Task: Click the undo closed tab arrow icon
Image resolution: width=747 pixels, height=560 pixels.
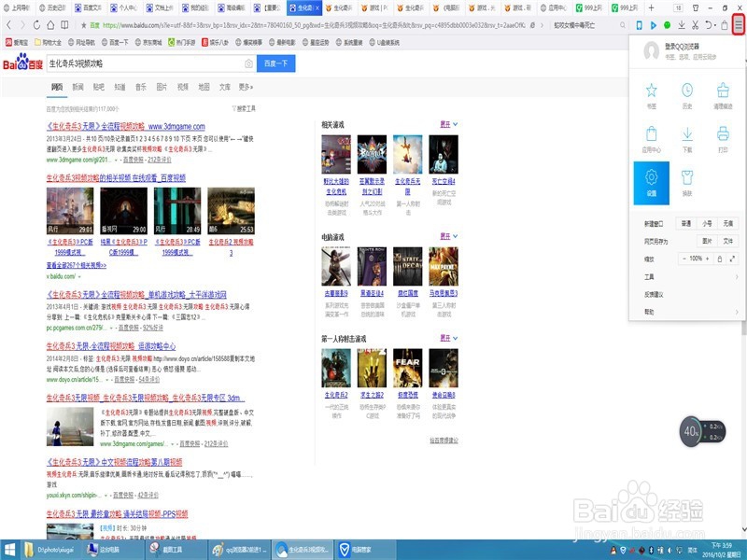Action: pyautogui.click(x=709, y=25)
